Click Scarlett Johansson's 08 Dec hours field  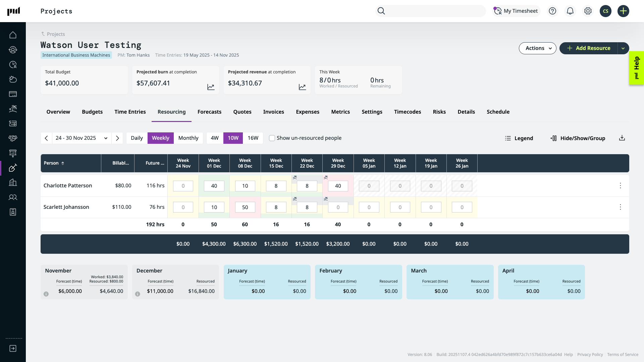point(245,207)
